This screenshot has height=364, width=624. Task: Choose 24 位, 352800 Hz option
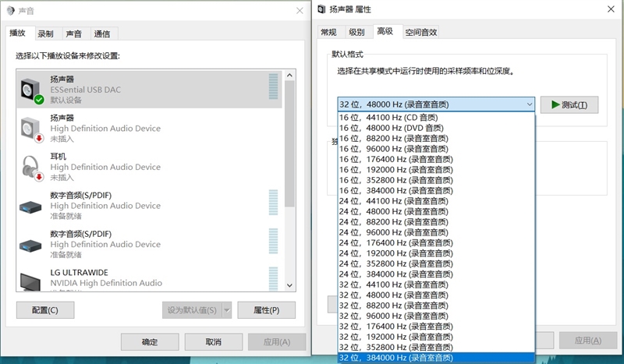point(436,263)
